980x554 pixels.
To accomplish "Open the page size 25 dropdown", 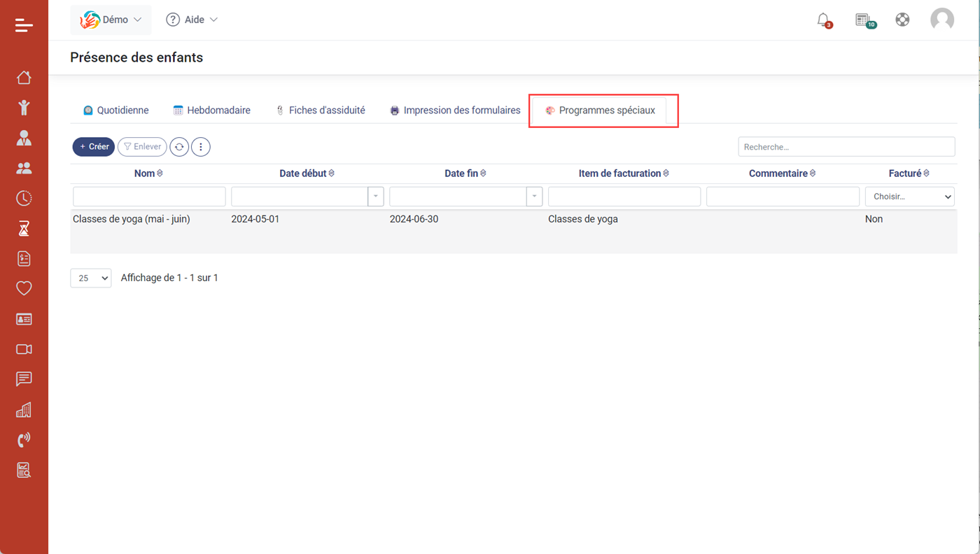I will click(x=91, y=278).
